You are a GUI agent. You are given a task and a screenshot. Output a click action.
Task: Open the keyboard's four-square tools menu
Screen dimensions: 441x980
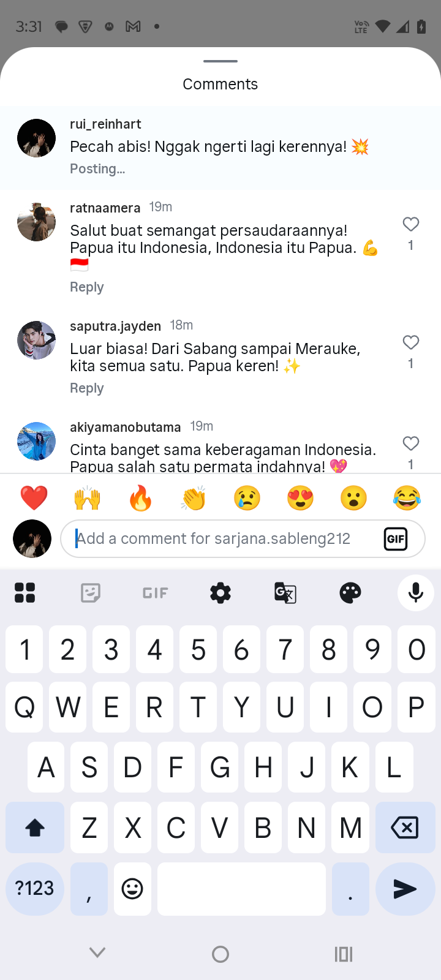(x=25, y=593)
